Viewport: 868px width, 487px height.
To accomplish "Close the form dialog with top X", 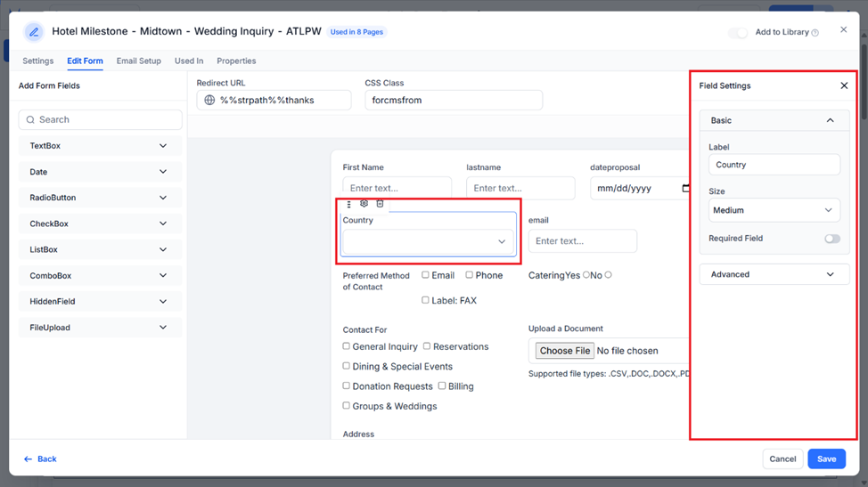I will pyautogui.click(x=843, y=29).
